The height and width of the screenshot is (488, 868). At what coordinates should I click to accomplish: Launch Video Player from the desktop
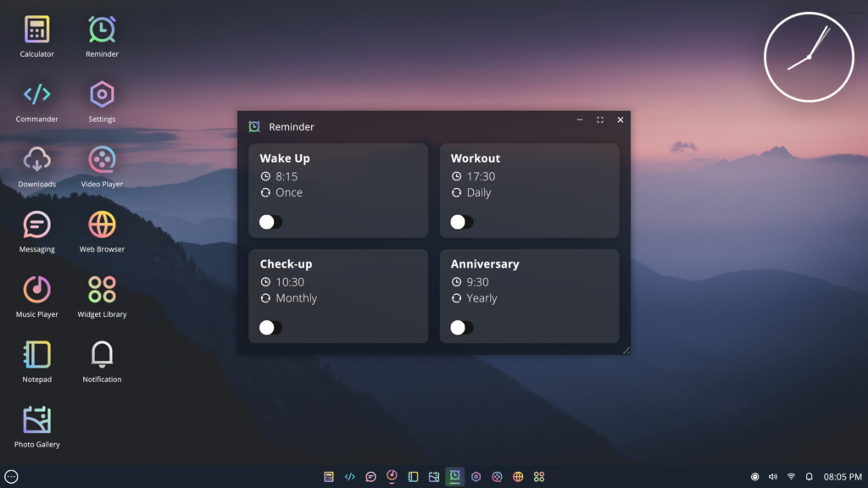[x=102, y=158]
